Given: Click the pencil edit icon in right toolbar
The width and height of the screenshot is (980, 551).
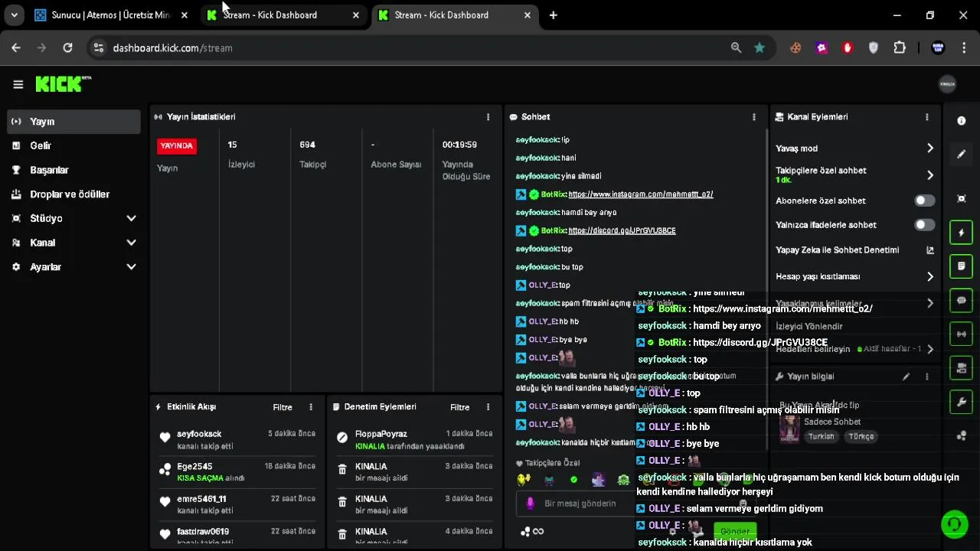Looking at the screenshot, I should pyautogui.click(x=962, y=154).
